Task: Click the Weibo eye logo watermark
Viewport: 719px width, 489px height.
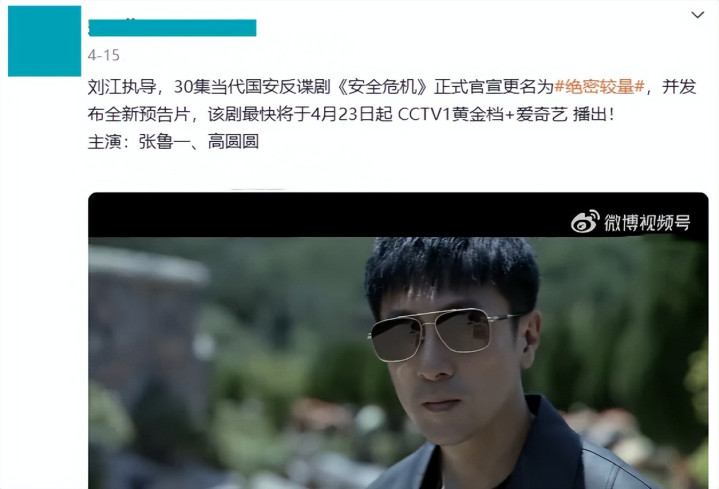Action: tap(585, 222)
